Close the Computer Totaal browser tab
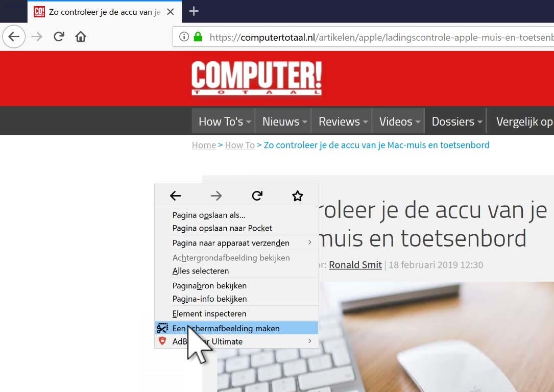 click(x=171, y=12)
